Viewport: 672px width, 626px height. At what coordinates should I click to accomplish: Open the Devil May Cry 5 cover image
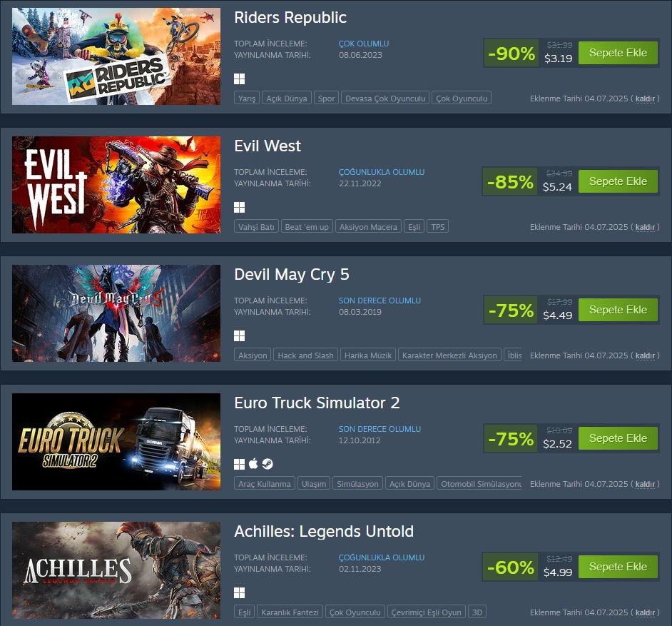pyautogui.click(x=116, y=313)
